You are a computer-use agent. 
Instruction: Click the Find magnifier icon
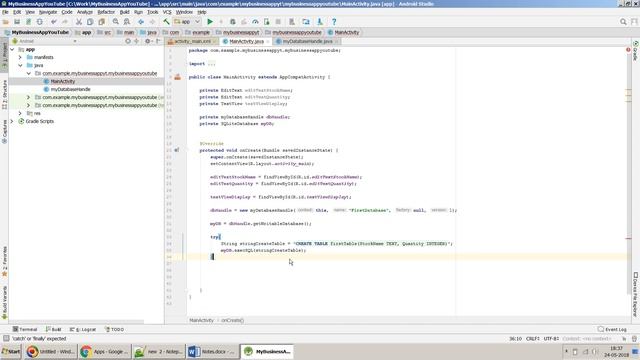click(x=116, y=22)
